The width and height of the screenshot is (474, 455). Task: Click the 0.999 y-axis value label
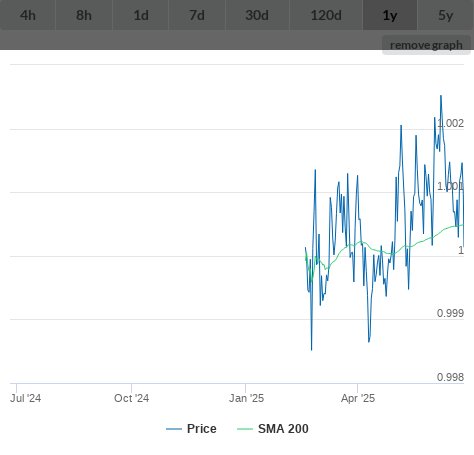(x=450, y=313)
